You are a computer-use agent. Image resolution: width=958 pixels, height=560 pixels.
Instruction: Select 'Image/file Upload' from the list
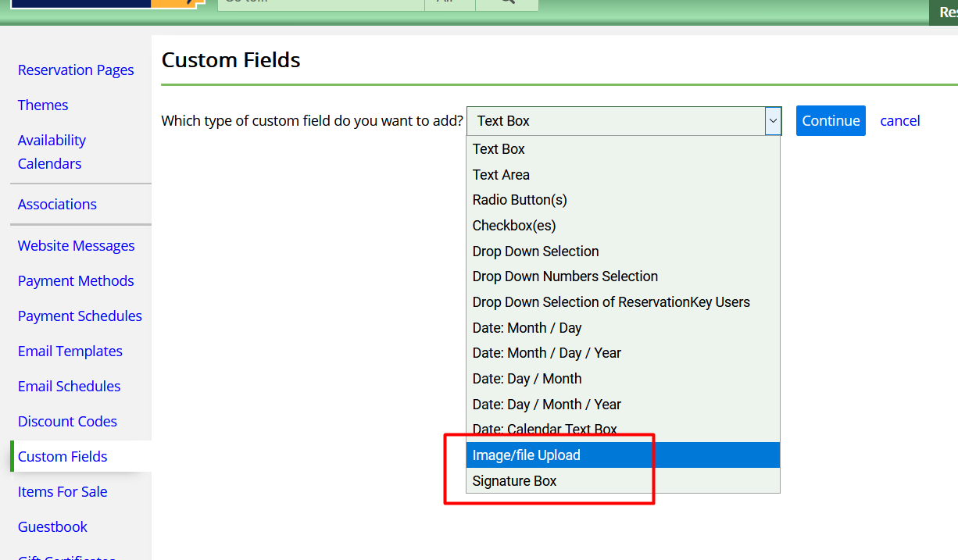[526, 455]
